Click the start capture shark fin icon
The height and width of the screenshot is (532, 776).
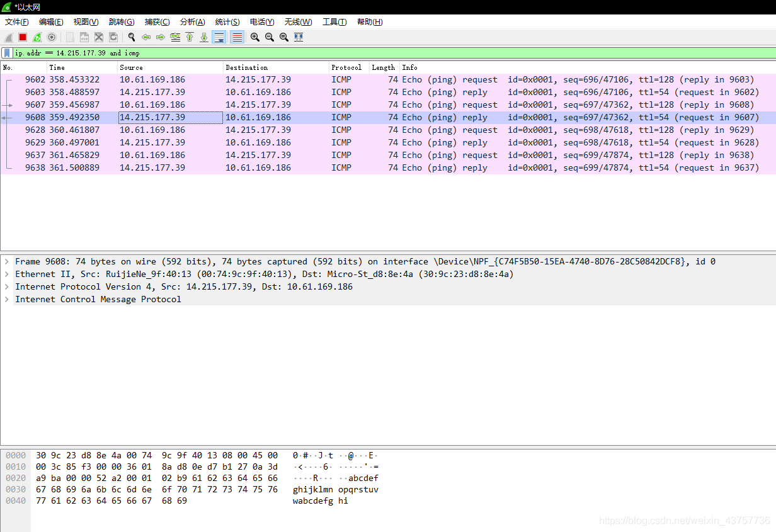coord(9,37)
